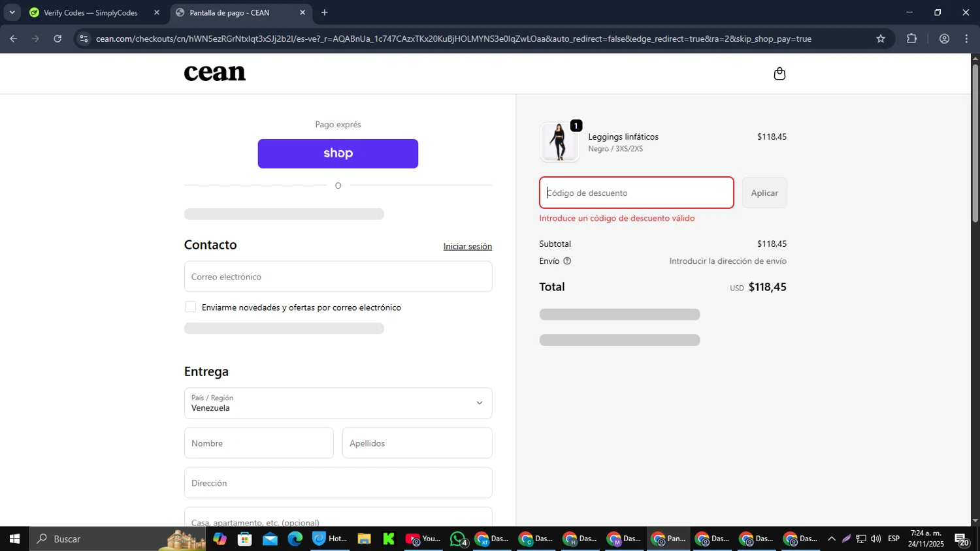This screenshot has width=980, height=551.
Task: View site information icon in address bar
Action: pyautogui.click(x=83, y=39)
